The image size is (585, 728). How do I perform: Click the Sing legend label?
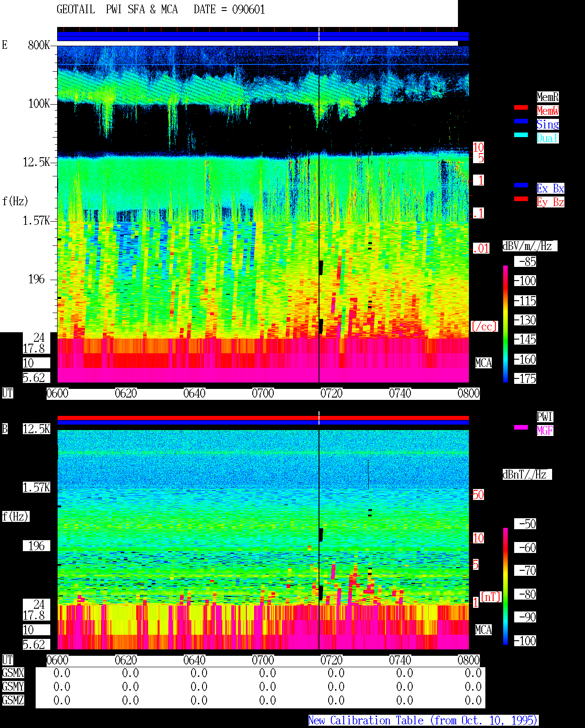(548, 124)
